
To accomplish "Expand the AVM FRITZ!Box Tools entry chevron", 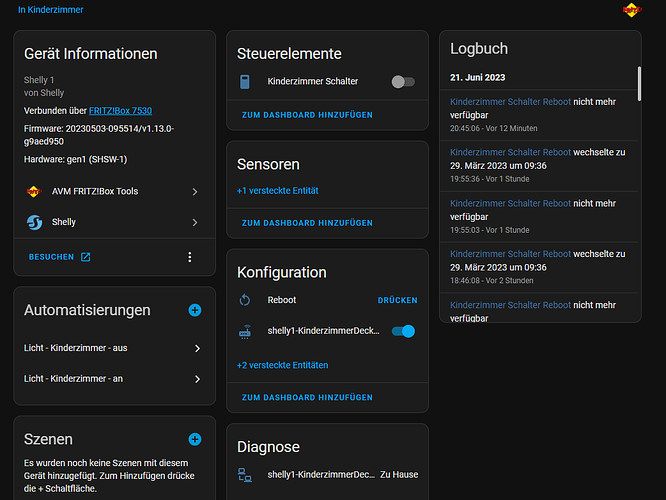I will coord(194,191).
